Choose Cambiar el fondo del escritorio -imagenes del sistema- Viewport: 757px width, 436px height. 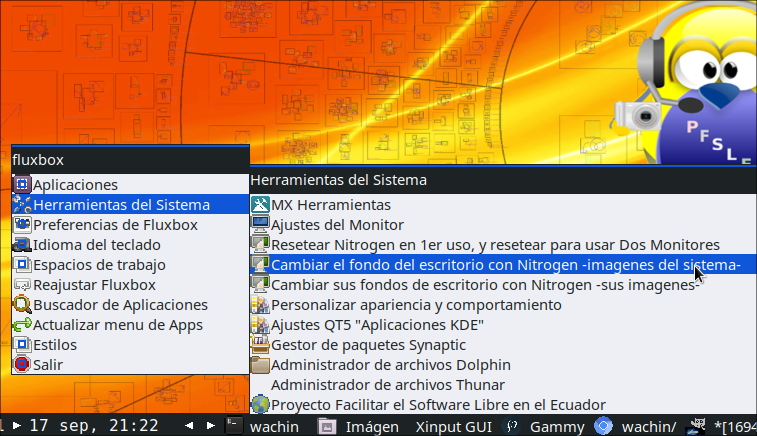click(x=504, y=265)
